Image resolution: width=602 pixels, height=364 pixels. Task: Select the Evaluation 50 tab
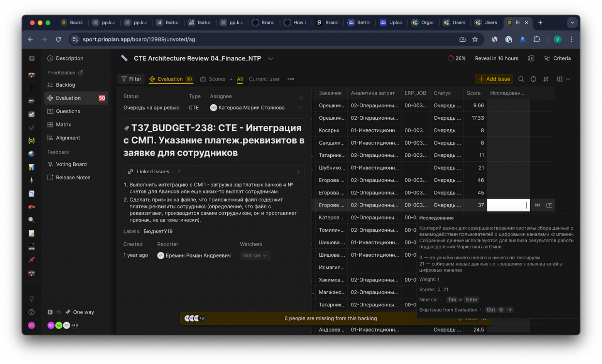[171, 79]
